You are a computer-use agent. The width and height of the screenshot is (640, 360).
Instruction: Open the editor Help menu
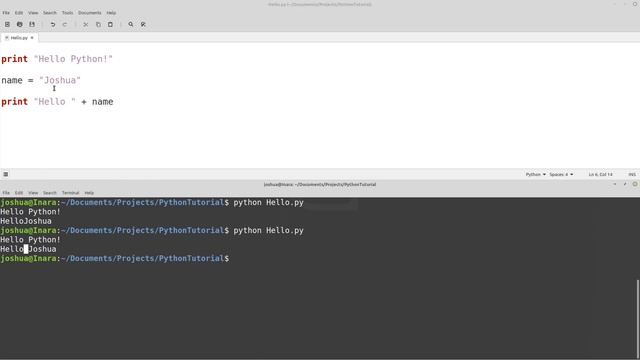(x=111, y=13)
